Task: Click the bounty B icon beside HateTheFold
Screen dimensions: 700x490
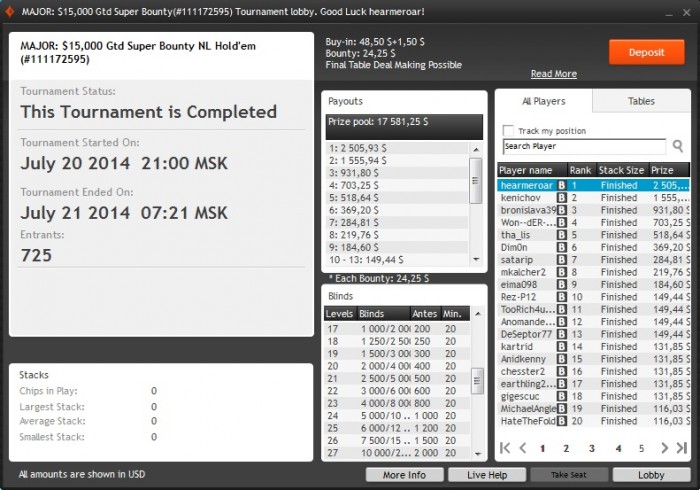Action: coord(562,421)
